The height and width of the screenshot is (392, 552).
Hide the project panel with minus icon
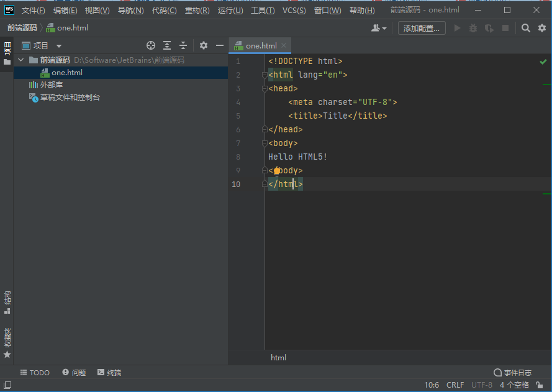tap(219, 45)
